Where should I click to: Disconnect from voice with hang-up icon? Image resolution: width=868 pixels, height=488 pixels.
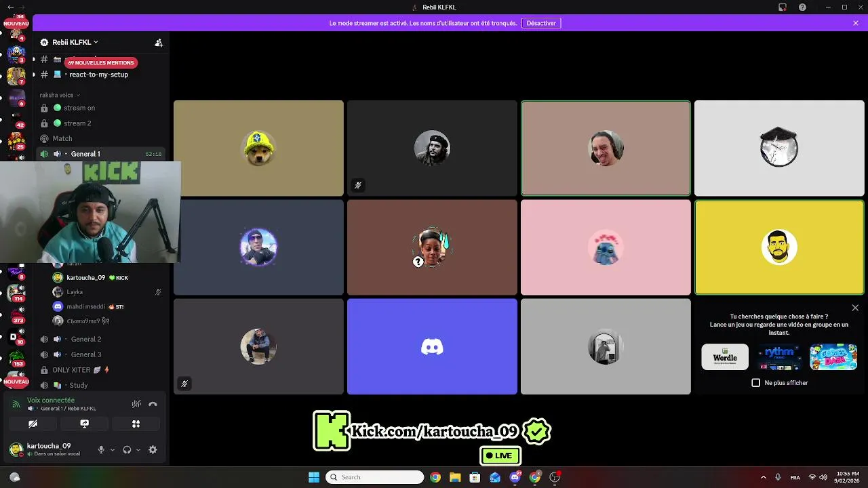tap(153, 404)
